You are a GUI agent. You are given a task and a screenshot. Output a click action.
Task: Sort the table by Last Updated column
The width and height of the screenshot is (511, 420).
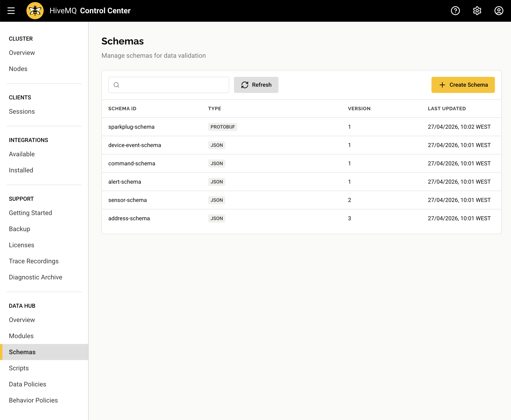447,109
